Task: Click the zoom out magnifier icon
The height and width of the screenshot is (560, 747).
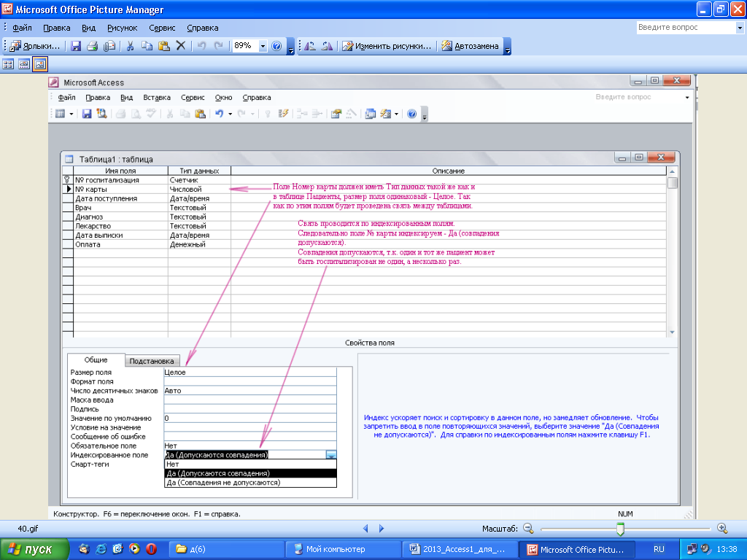Action: pyautogui.click(x=528, y=528)
